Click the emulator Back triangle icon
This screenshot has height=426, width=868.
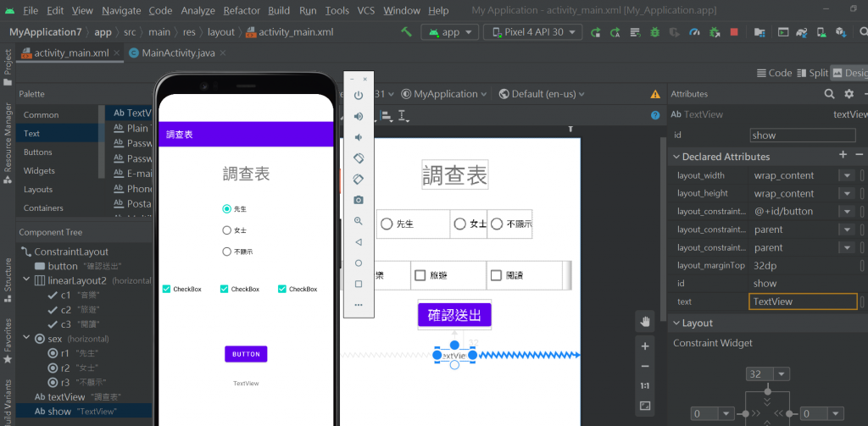pos(359,241)
